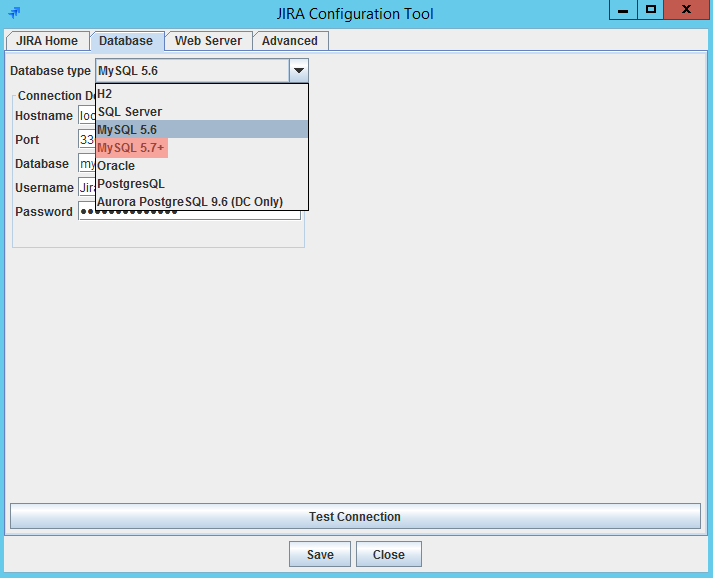The width and height of the screenshot is (713, 578).
Task: Select the Database tab
Action: (x=126, y=41)
